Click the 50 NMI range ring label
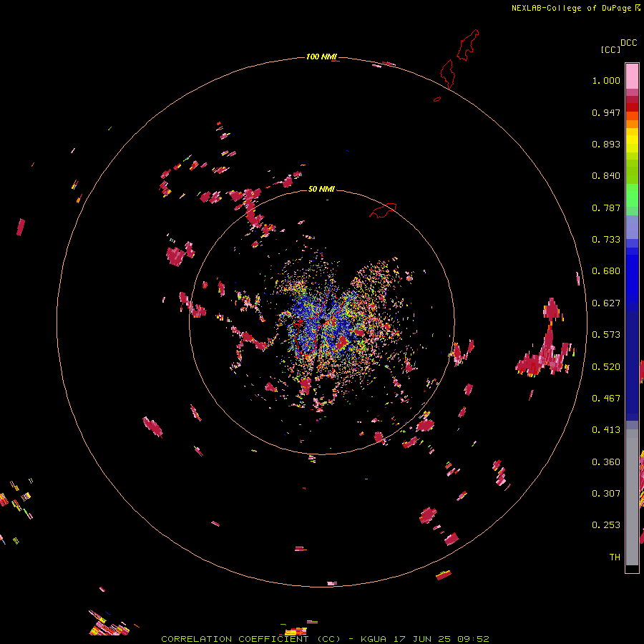This screenshot has height=644, width=644. (321, 189)
